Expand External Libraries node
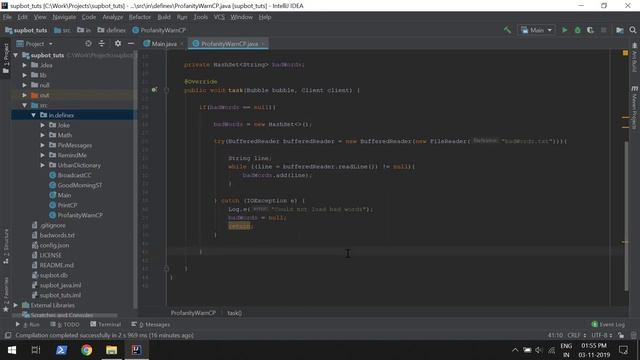This screenshot has width=640, height=360. point(16,305)
